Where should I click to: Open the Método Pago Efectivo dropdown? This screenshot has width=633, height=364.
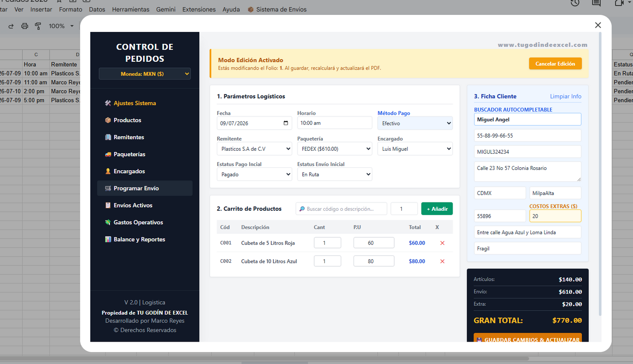(x=415, y=124)
